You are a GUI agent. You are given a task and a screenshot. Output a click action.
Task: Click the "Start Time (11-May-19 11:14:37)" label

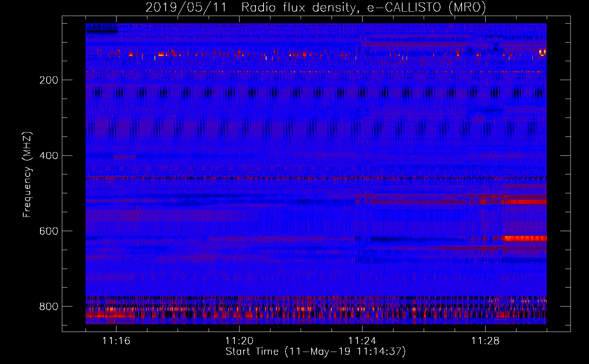point(316,352)
